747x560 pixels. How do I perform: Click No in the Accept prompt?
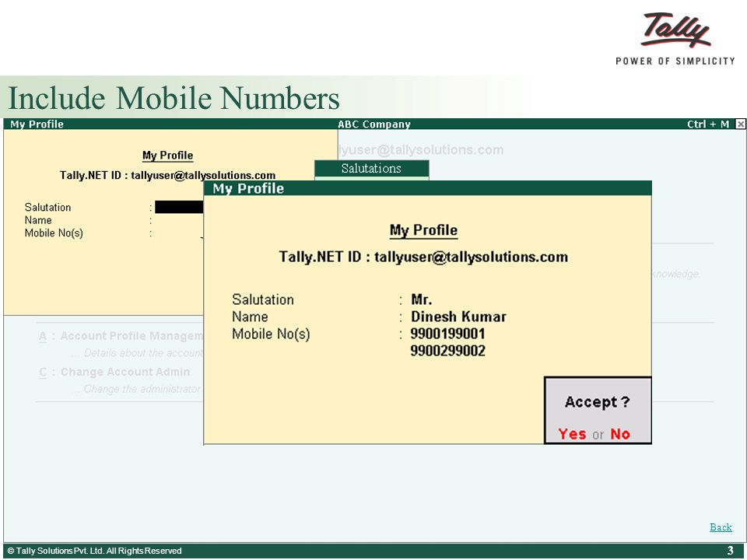click(620, 434)
